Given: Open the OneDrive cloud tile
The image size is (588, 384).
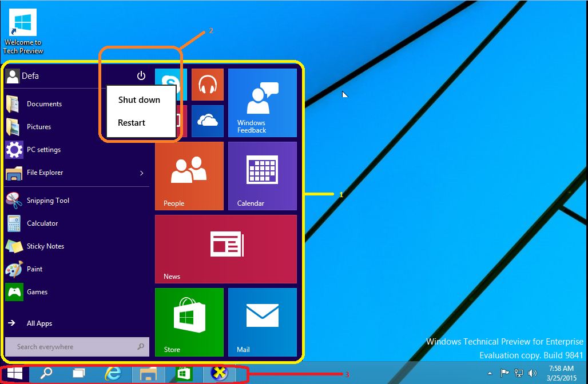Looking at the screenshot, I should 207,121.
